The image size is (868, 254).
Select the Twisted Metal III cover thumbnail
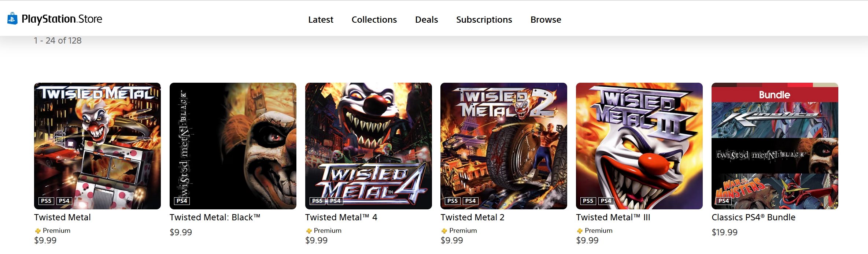pyautogui.click(x=639, y=146)
